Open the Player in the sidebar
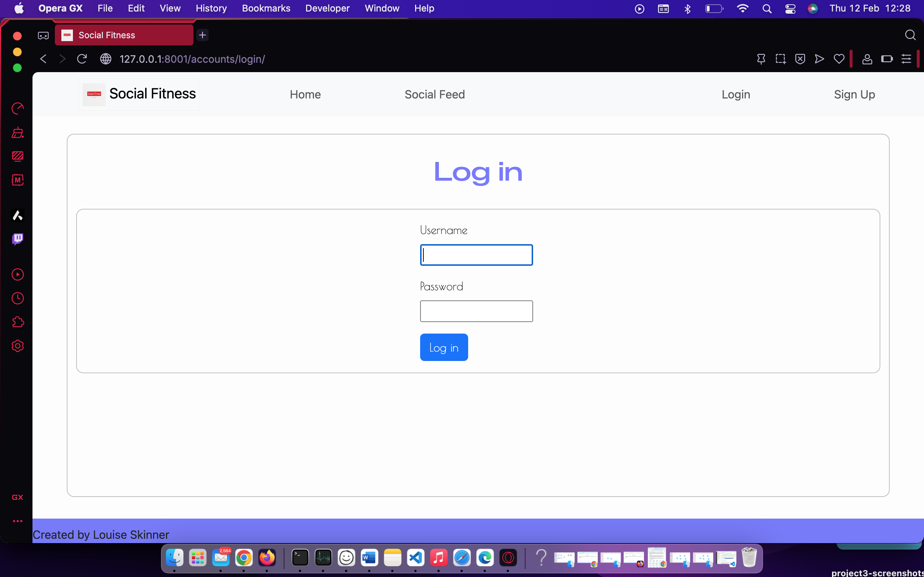The image size is (924, 577). pyautogui.click(x=18, y=274)
